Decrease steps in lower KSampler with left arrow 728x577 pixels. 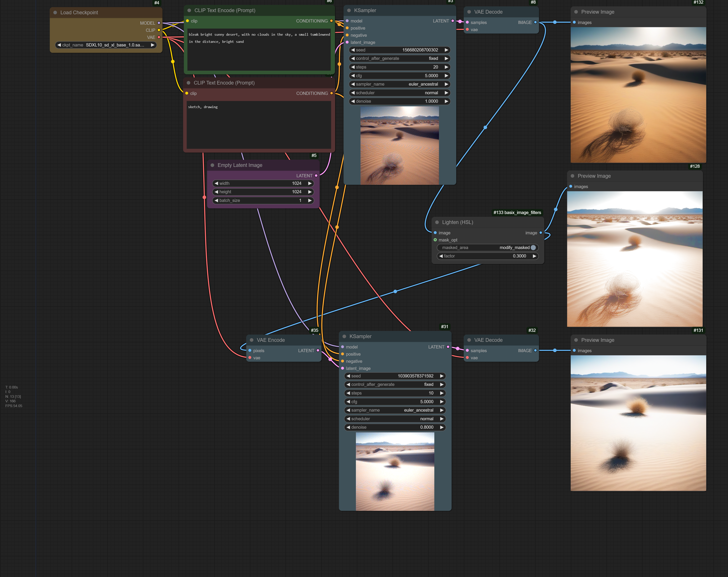click(348, 393)
